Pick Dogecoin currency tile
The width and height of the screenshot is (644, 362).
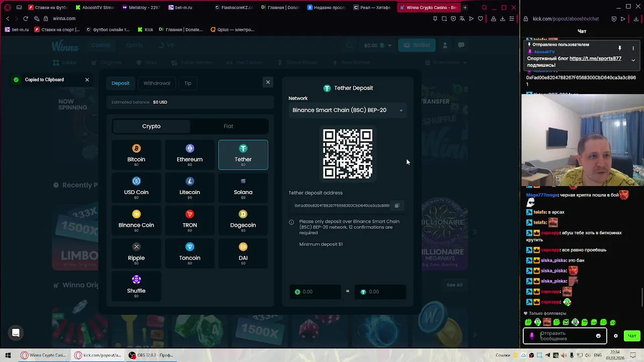click(x=243, y=220)
